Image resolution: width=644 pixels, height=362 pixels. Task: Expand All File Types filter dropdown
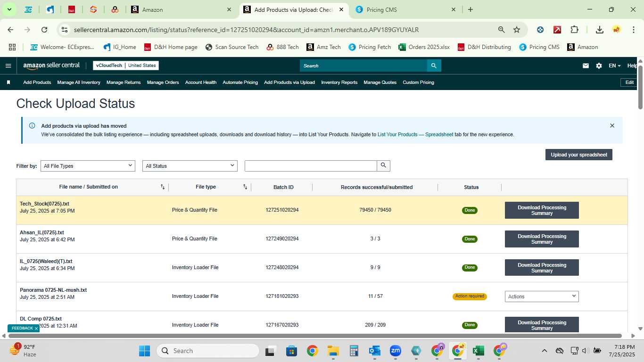(x=88, y=166)
